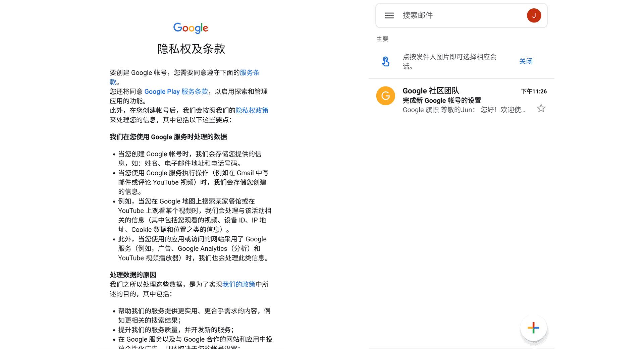The image size is (644, 349).
Task: Star the "完成新 Google 帐号的设置" email
Action: pos(541,108)
